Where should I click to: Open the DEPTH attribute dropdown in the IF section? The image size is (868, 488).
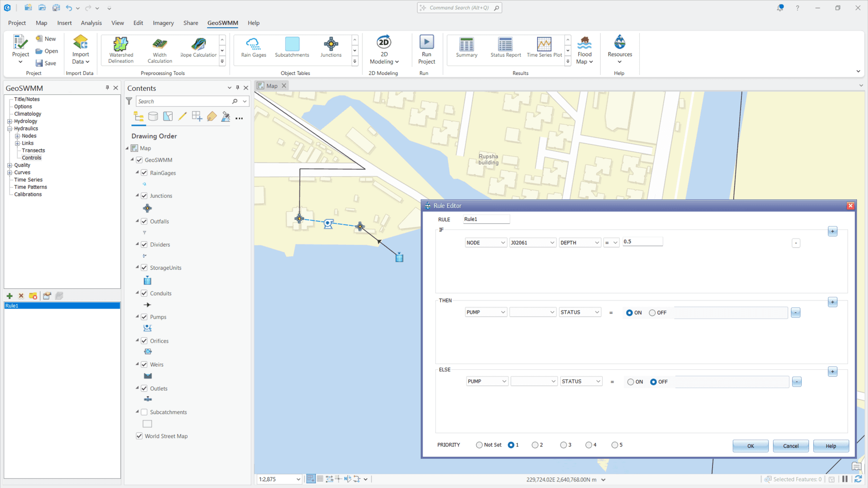580,242
